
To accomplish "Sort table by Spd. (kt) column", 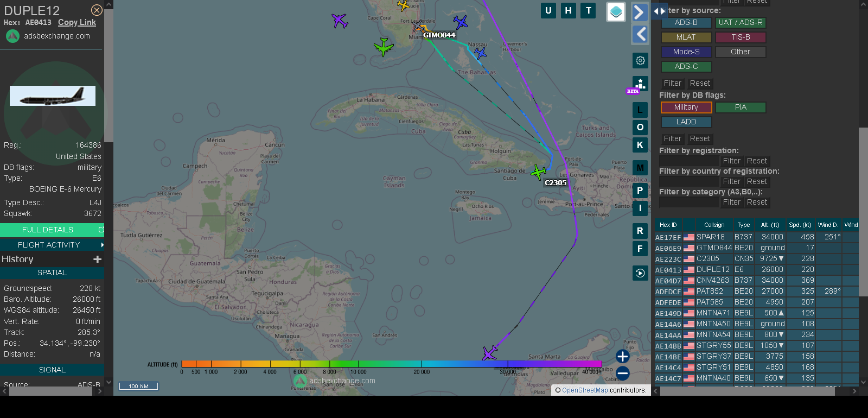I will (800, 225).
